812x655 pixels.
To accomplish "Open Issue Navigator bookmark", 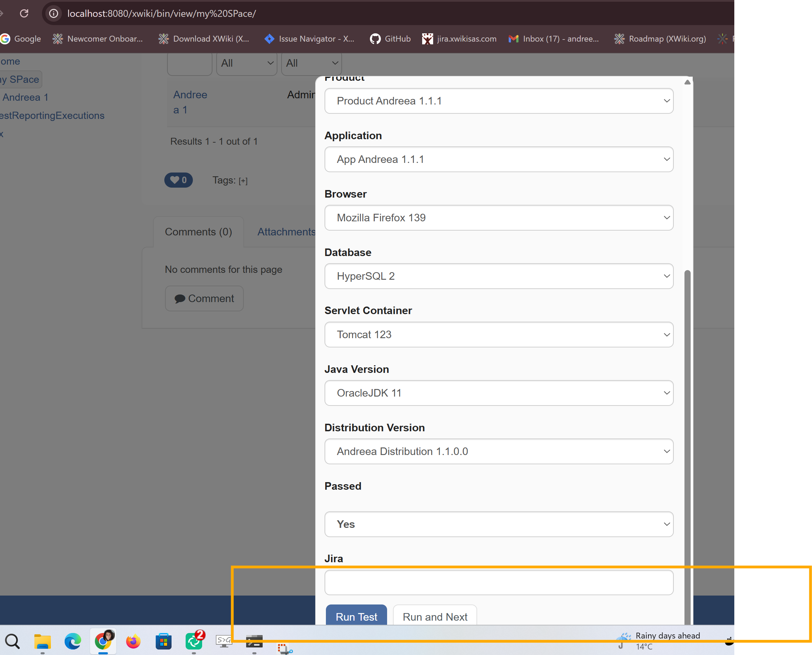I will (x=309, y=39).
